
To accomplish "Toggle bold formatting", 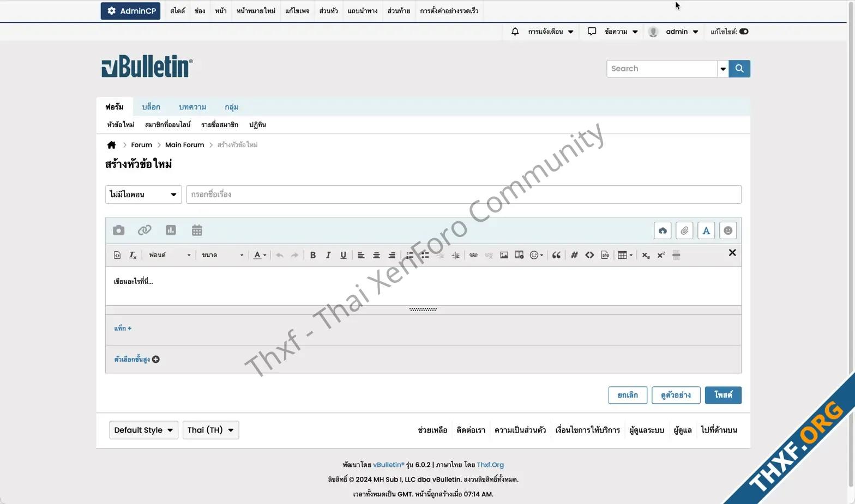I will coord(313,255).
